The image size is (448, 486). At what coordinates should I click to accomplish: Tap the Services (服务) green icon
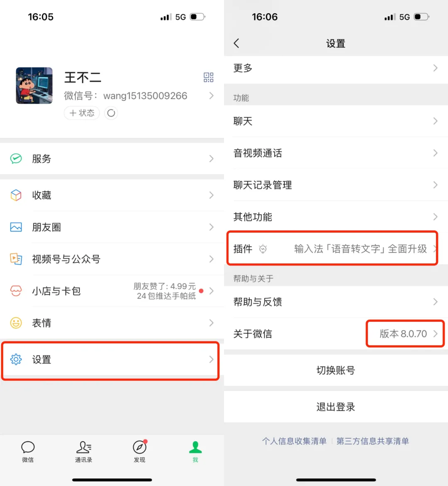pos(16,158)
